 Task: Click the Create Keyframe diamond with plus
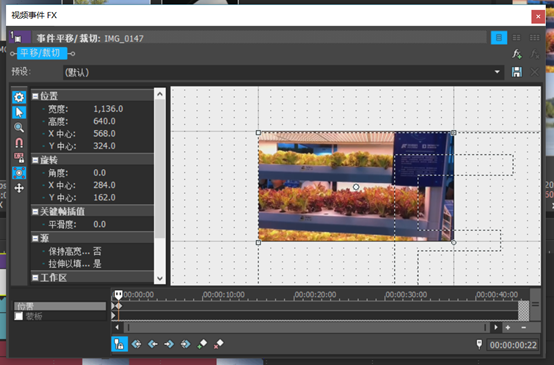click(x=202, y=344)
